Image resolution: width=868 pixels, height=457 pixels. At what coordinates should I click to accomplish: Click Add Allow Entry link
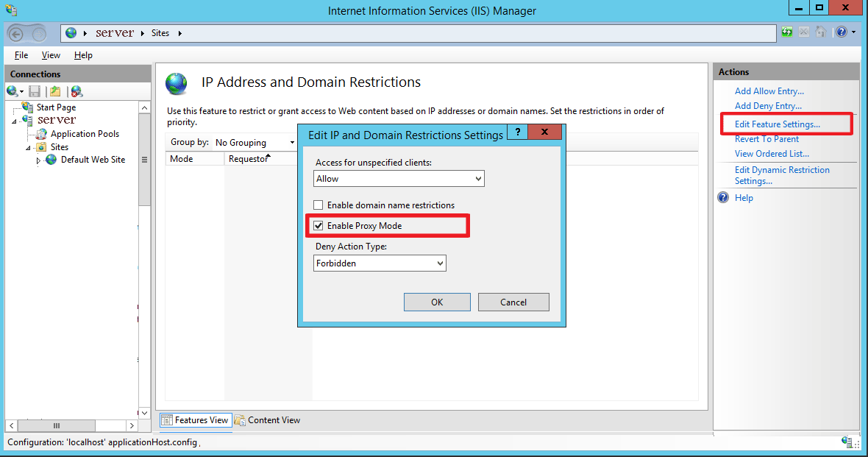pos(769,91)
